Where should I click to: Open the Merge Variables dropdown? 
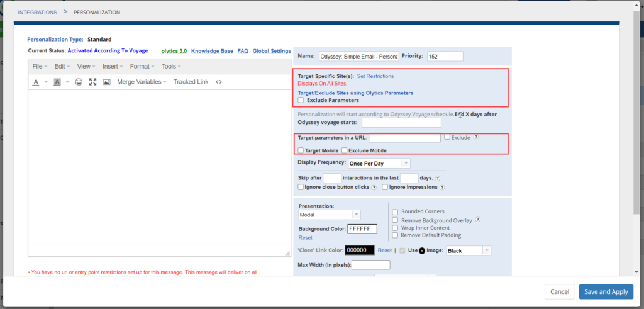(142, 82)
